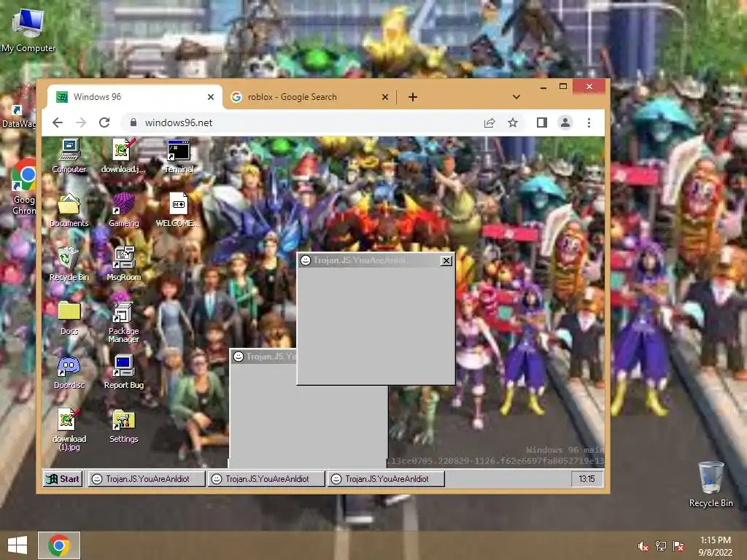The width and height of the screenshot is (747, 560).
Task: Switch to roblox - Google Search tab
Action: (x=309, y=97)
